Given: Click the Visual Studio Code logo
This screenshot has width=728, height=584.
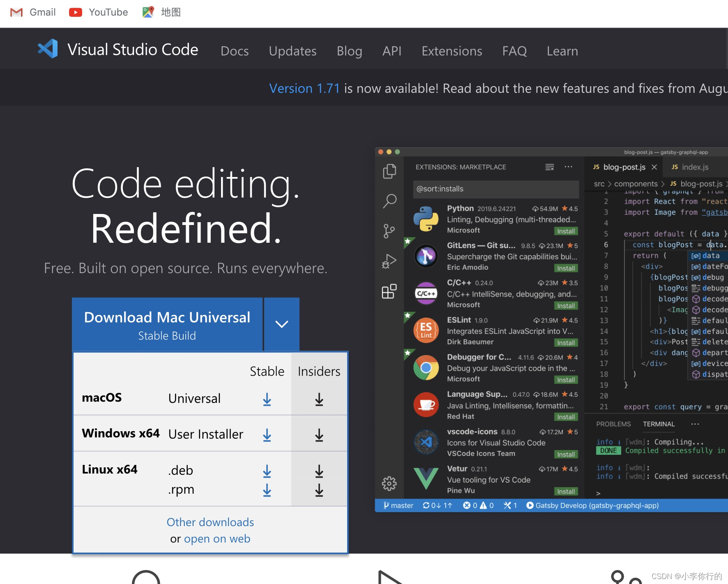Looking at the screenshot, I should [47, 49].
